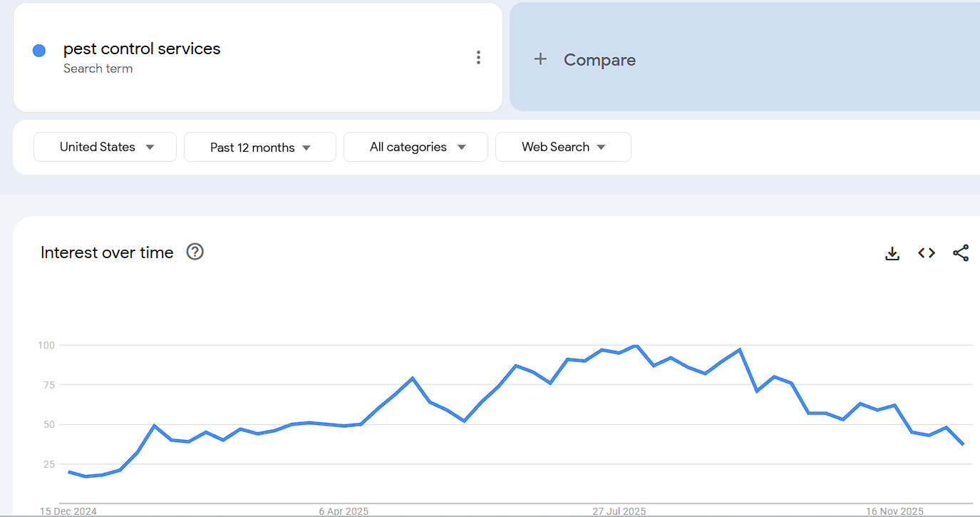Open the Interest over time help icon
This screenshot has width=980, height=517.
click(x=195, y=252)
